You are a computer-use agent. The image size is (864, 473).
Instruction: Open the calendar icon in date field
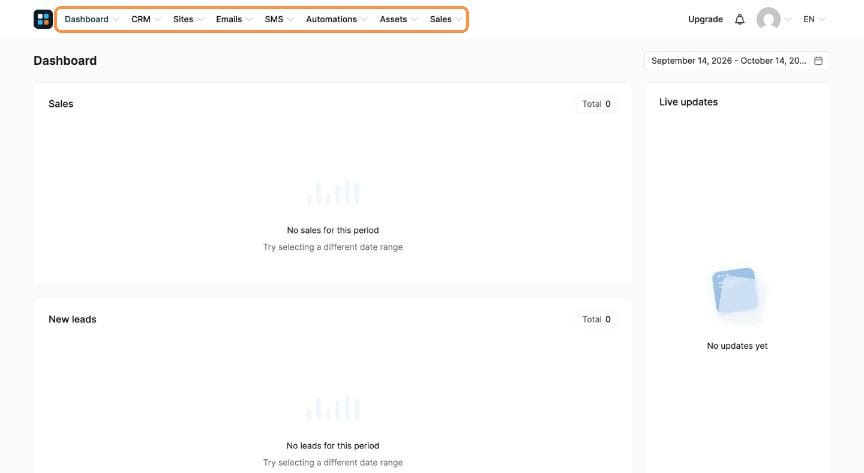point(818,61)
